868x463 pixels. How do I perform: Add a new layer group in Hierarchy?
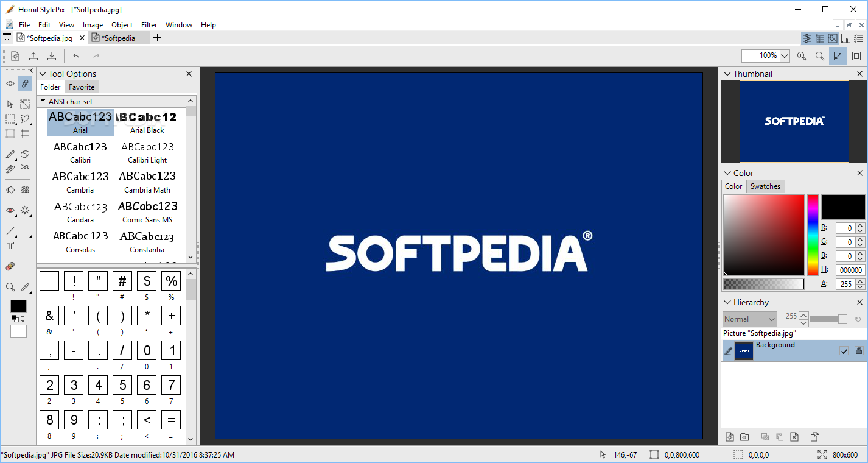[744, 437]
